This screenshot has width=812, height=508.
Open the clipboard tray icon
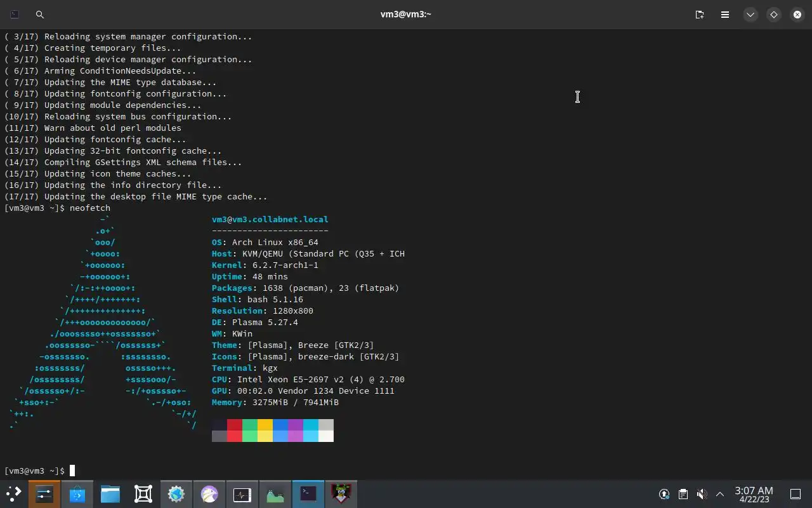[683, 494]
